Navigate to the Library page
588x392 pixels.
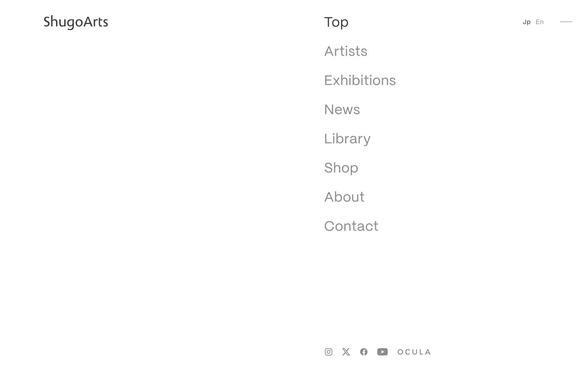pyautogui.click(x=347, y=139)
